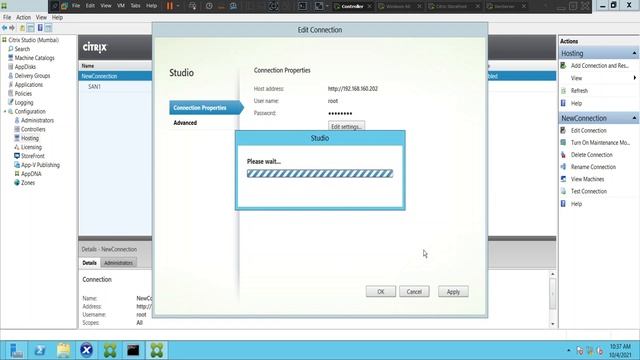Click Apply in Edit Connection dialog
This screenshot has width=640, height=360.
click(x=453, y=292)
